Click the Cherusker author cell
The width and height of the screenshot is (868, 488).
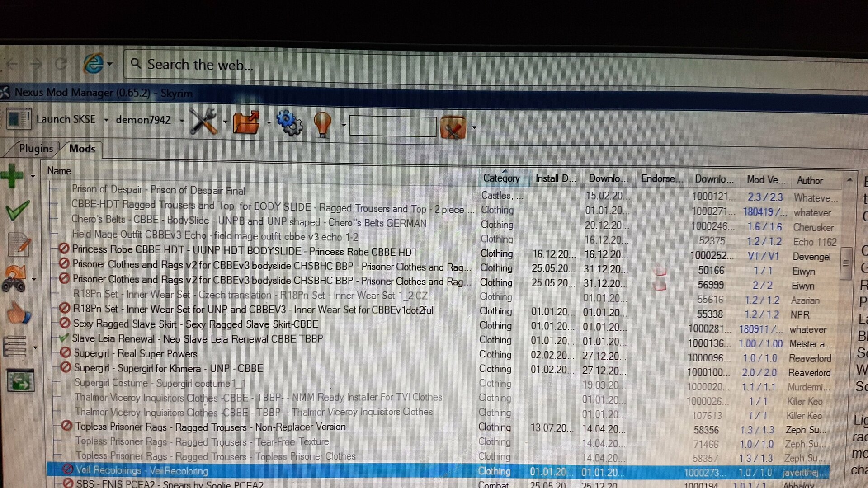click(813, 227)
